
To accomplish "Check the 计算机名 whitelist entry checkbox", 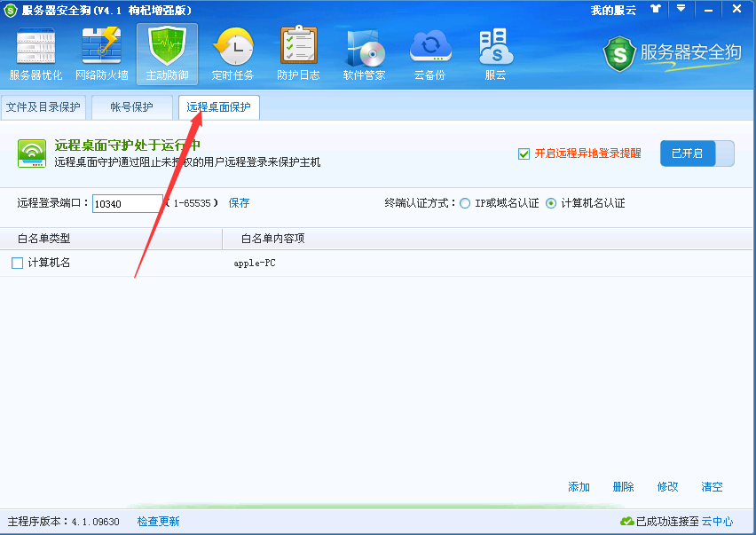I will click(x=15, y=263).
